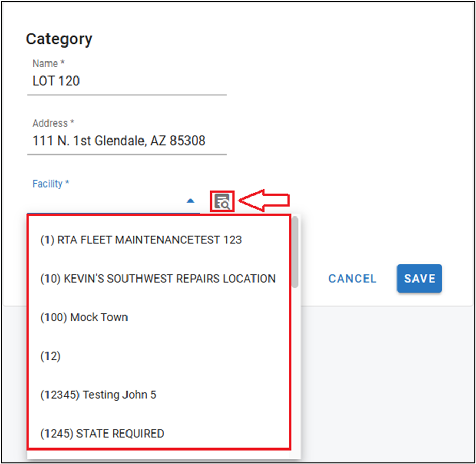Image resolution: width=476 pixels, height=464 pixels.
Task: Click the CANCEL button
Action: pyautogui.click(x=353, y=279)
